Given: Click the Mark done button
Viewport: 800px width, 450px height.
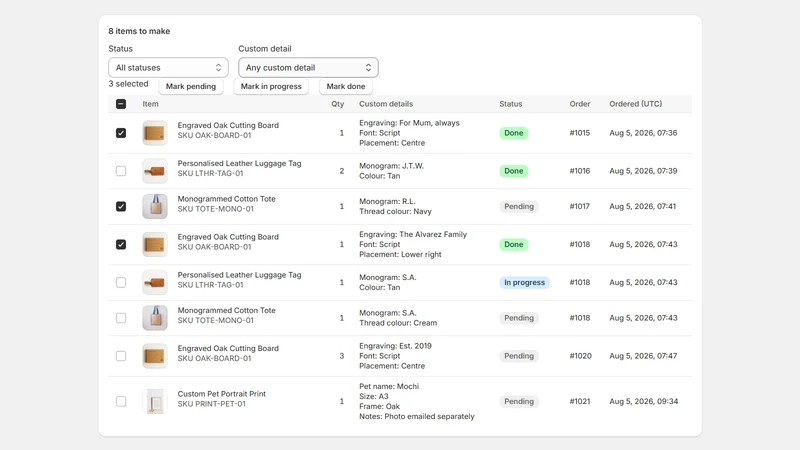Looking at the screenshot, I should point(346,86).
